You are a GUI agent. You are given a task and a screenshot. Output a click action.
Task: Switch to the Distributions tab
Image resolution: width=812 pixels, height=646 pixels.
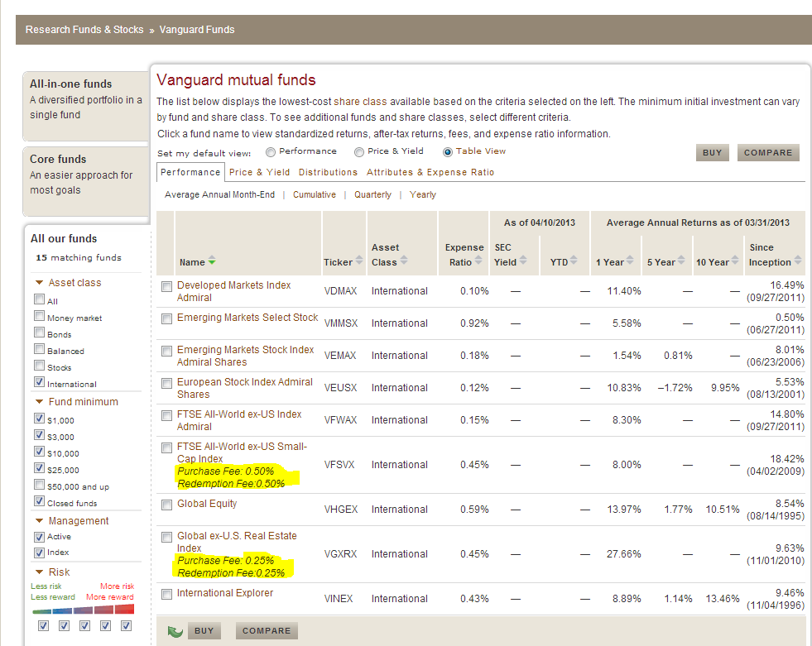click(x=328, y=172)
